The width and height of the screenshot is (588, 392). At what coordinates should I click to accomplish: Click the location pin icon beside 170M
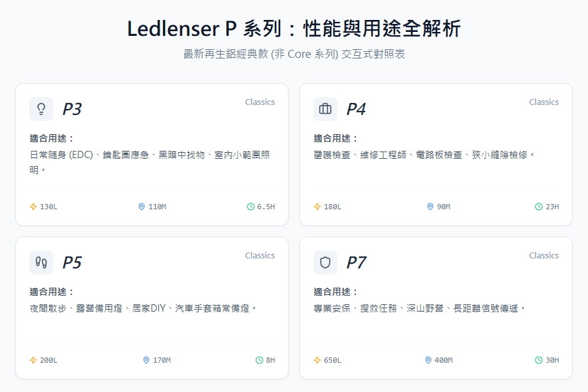[x=146, y=360]
